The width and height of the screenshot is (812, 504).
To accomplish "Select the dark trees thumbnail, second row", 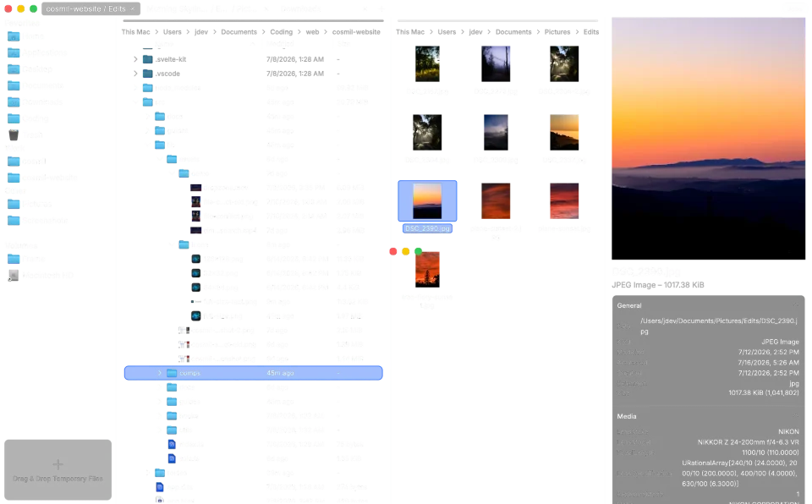I will pyautogui.click(x=427, y=133).
